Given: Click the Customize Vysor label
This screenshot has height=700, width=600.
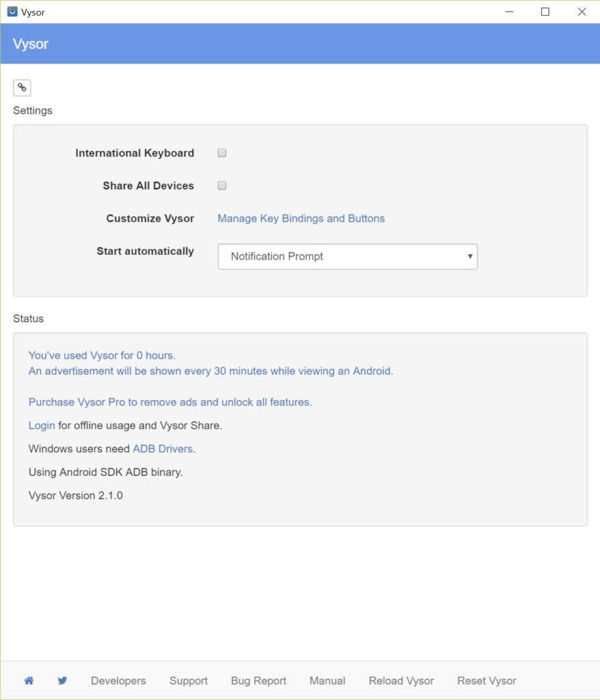Looking at the screenshot, I should (150, 218).
